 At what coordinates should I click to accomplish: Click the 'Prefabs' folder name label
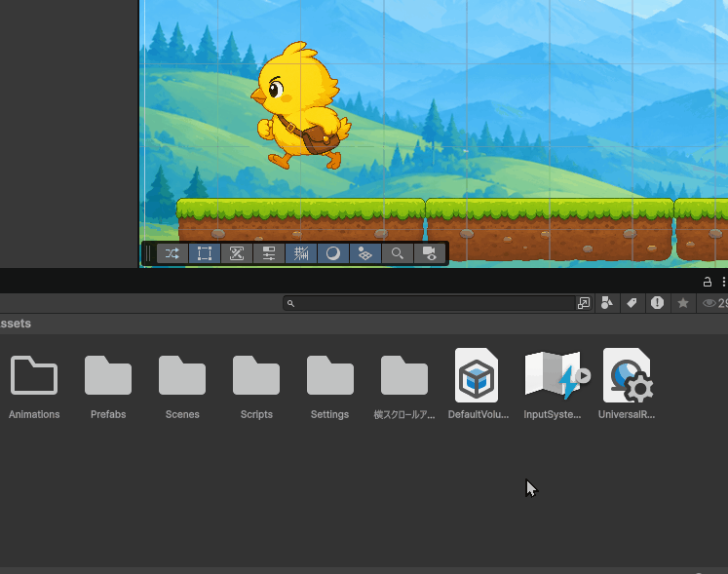(108, 414)
